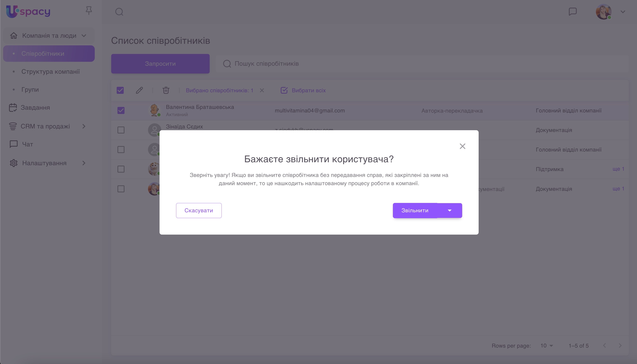
Task: Click the trash delete icon in toolbar
Action: pos(166,90)
